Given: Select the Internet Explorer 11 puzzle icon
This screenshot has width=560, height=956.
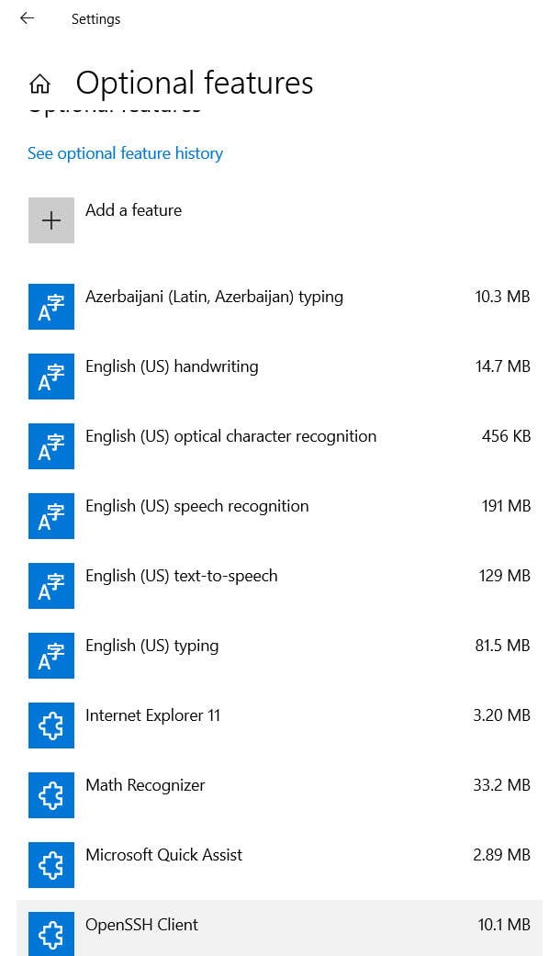Looking at the screenshot, I should 51,725.
